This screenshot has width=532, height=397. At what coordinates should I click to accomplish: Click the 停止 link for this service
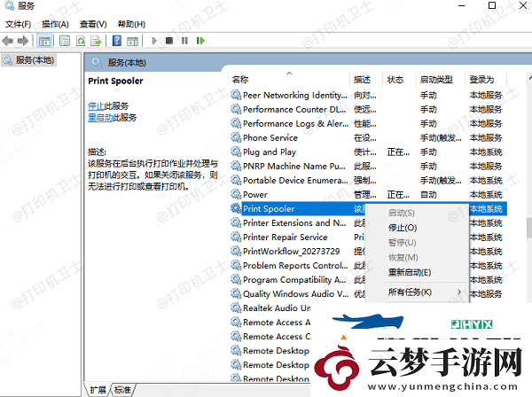[x=96, y=105]
